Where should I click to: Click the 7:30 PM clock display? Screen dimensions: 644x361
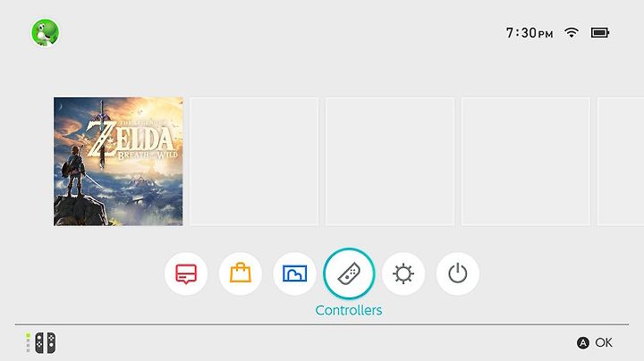(x=530, y=33)
